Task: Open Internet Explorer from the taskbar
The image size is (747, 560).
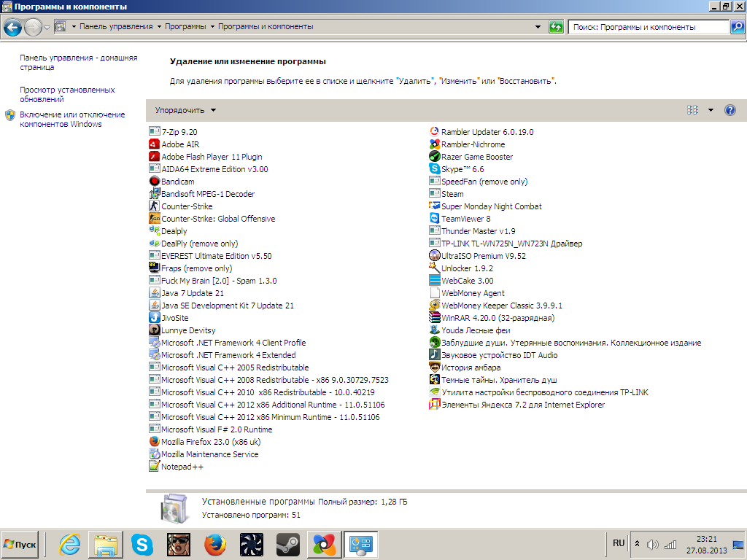Action: tap(69, 544)
